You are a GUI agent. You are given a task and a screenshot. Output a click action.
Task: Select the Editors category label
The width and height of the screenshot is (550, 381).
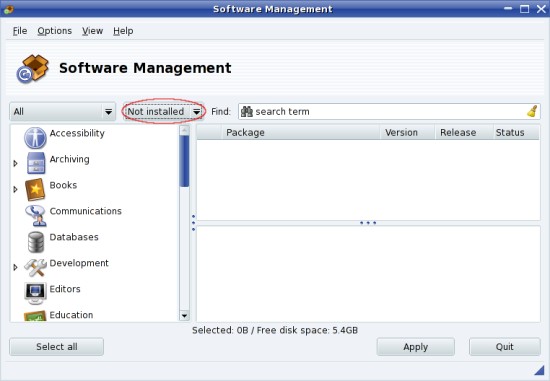point(65,289)
